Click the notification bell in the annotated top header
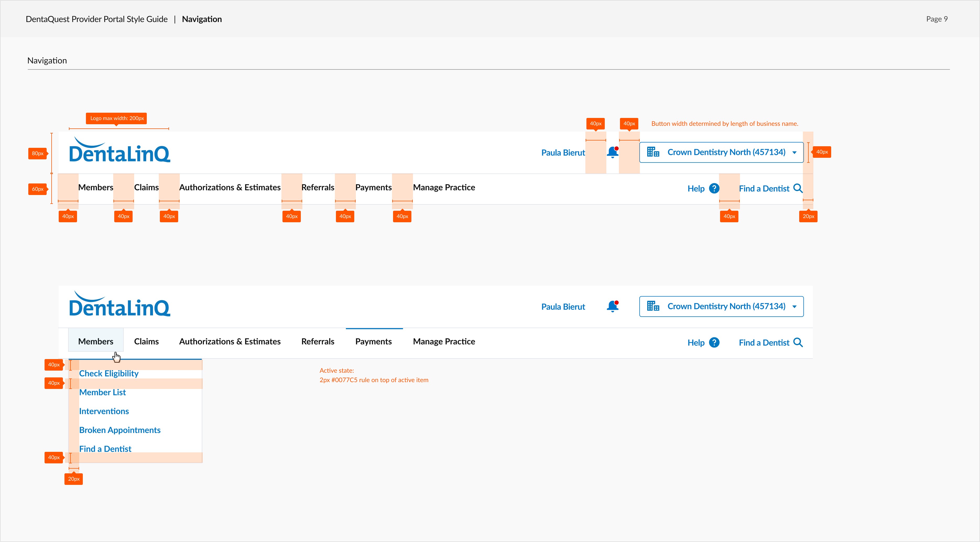 [x=613, y=152]
